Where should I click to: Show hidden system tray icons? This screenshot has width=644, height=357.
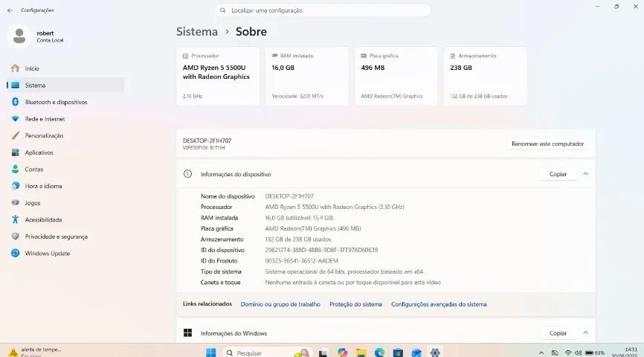[541, 353]
